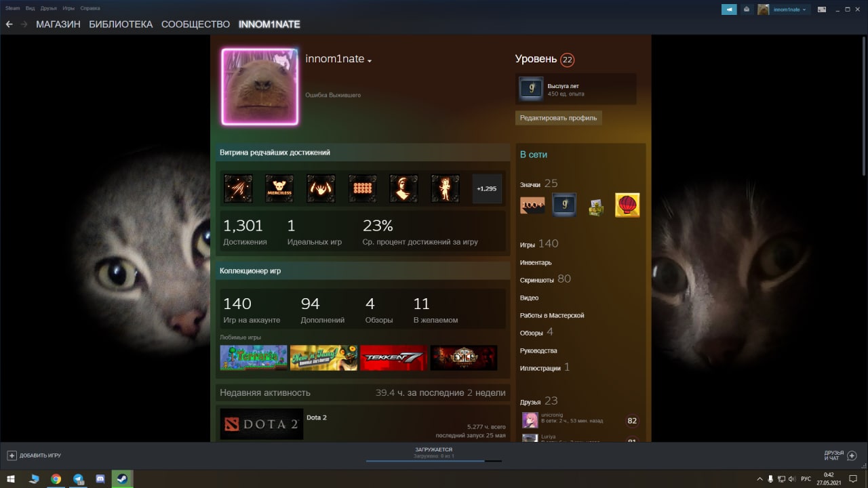Click the 11 В желаемом wishlist stat

point(435,310)
